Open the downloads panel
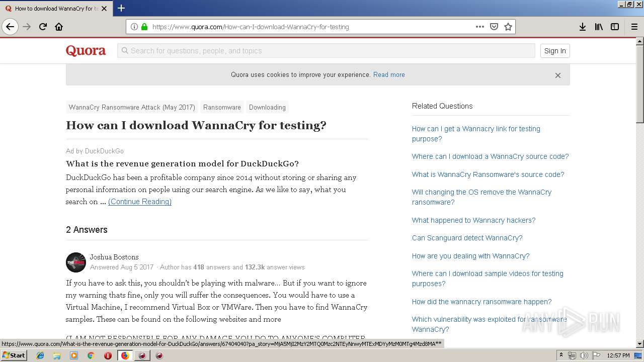The image size is (644, 362). click(583, 27)
